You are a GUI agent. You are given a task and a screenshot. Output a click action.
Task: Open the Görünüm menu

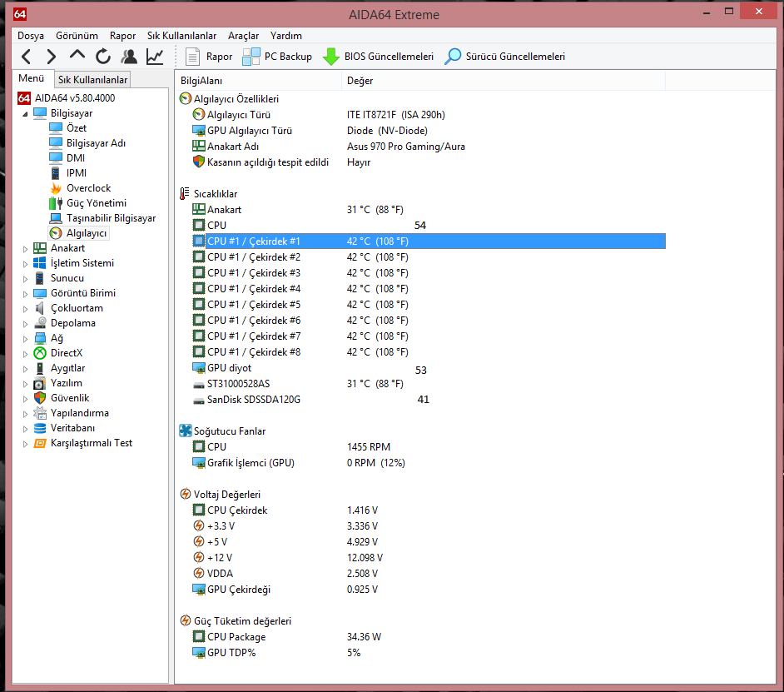77,36
